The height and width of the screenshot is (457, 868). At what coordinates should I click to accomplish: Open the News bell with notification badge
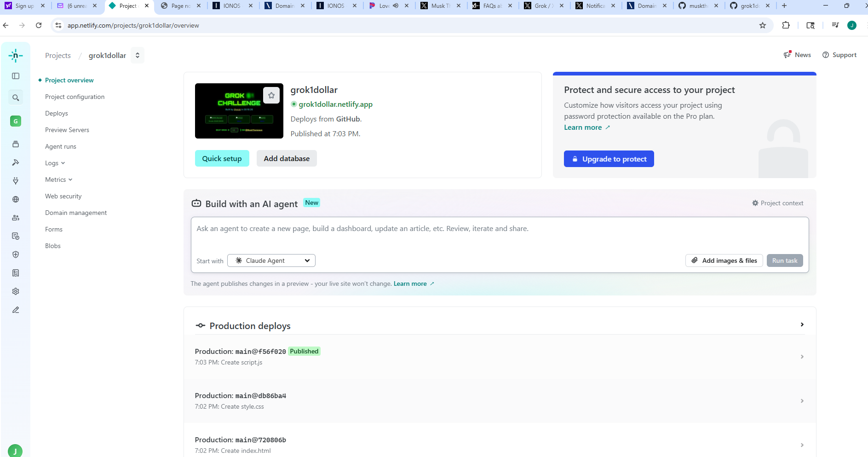click(787, 54)
